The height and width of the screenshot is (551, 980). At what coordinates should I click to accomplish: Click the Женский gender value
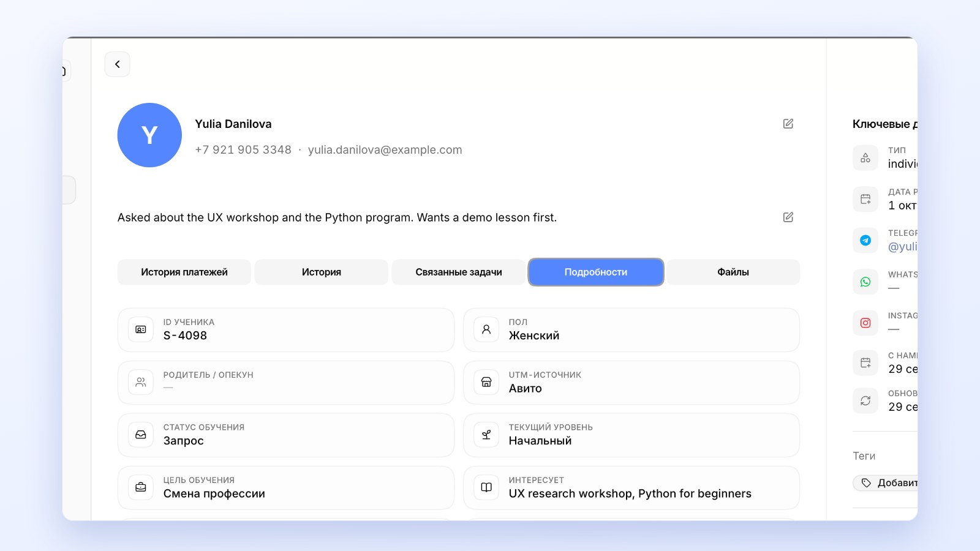click(x=534, y=335)
